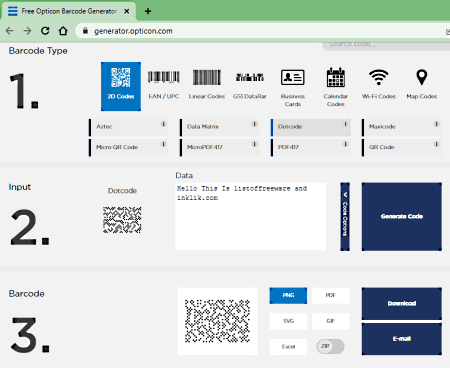This screenshot has width=450, height=368.
Task: Select the PDF417 option
Action: tap(311, 148)
